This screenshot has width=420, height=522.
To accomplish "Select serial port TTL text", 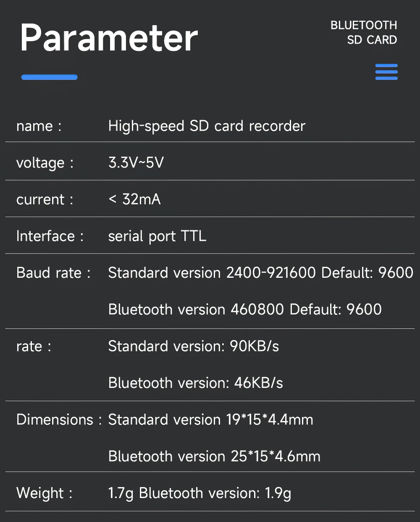I will click(x=157, y=236).
